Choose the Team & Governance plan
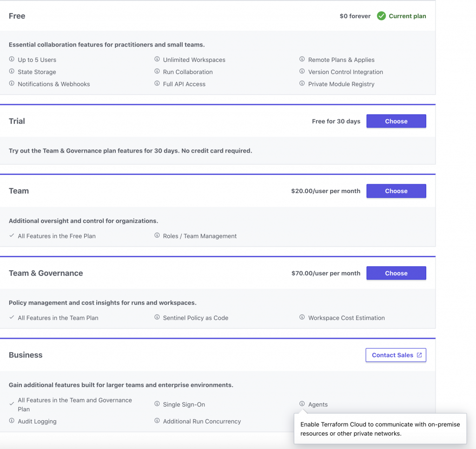The image size is (476, 449). click(396, 273)
